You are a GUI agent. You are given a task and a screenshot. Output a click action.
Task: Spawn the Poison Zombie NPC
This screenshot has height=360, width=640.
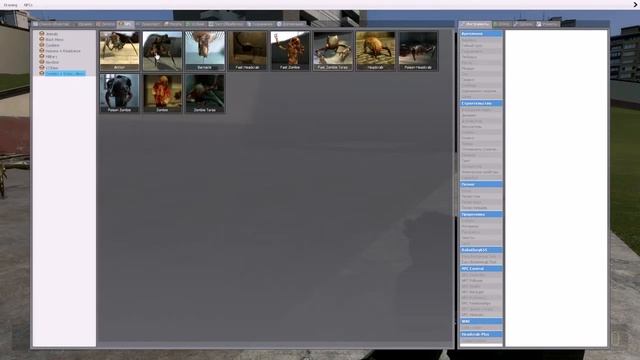pyautogui.click(x=119, y=93)
